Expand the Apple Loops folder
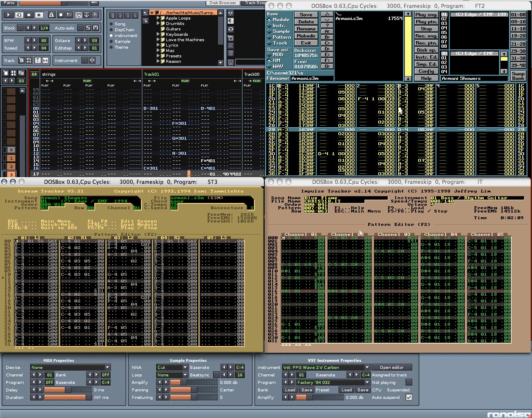Viewport: 532px width, 418px height. point(158,18)
